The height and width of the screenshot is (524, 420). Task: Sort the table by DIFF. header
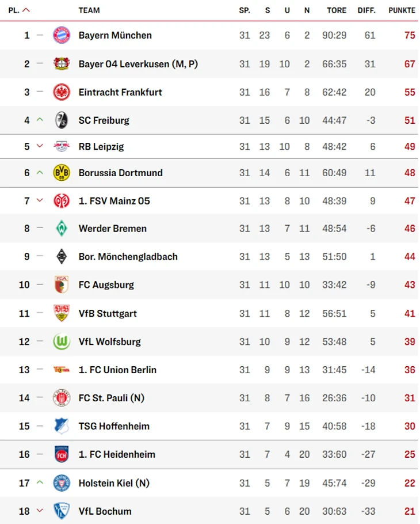point(366,10)
